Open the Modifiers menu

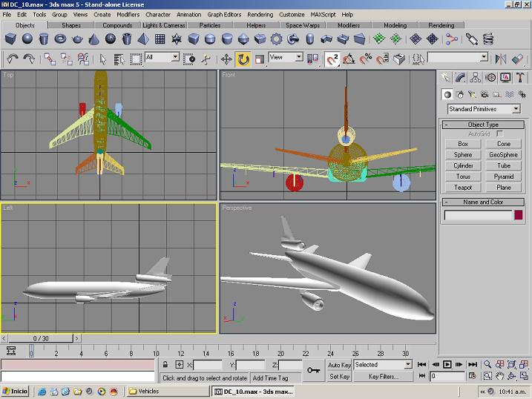pos(128,14)
